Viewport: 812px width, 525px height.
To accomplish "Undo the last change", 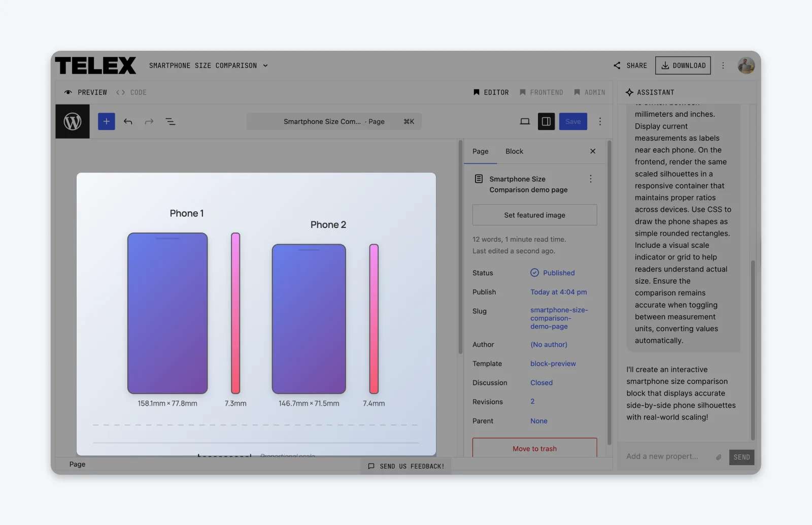I will point(128,121).
